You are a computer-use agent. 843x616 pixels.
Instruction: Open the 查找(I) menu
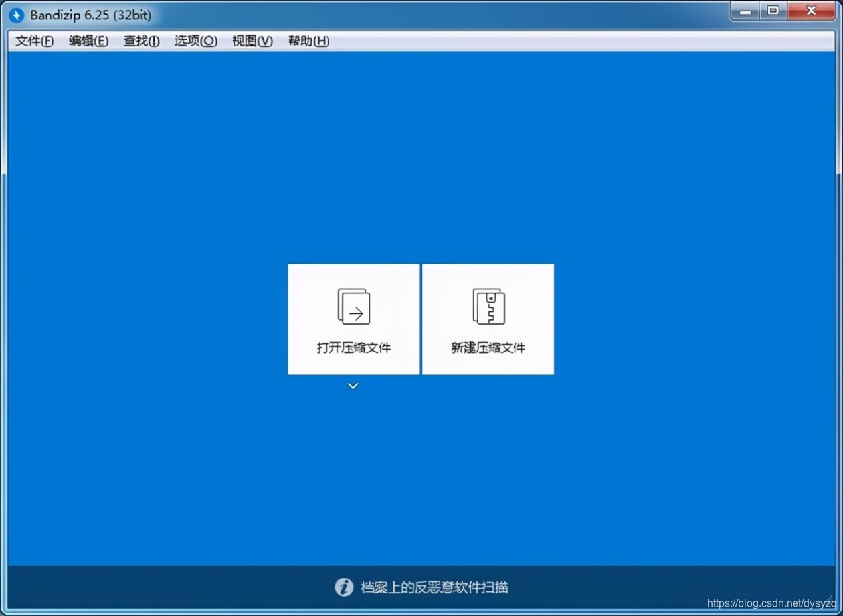pos(141,41)
